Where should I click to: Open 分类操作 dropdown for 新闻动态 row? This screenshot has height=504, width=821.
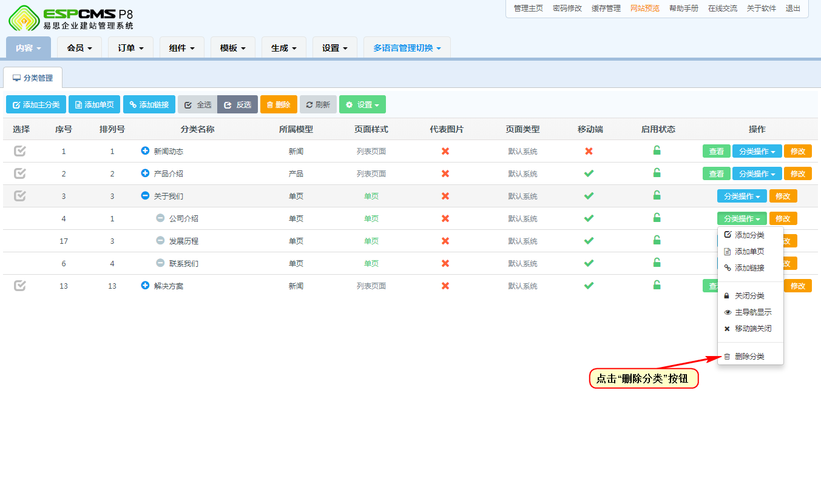click(x=757, y=151)
